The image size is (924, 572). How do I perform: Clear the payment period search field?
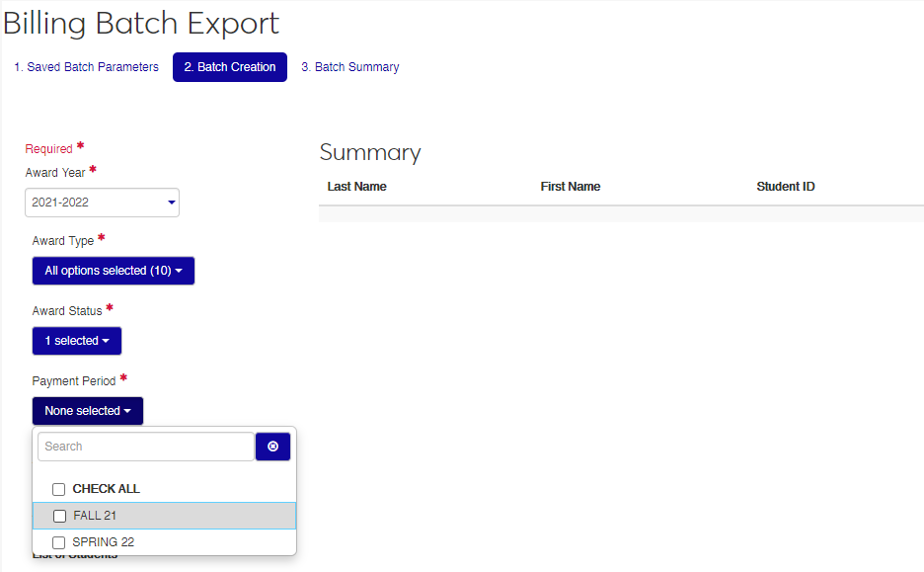pyautogui.click(x=272, y=447)
